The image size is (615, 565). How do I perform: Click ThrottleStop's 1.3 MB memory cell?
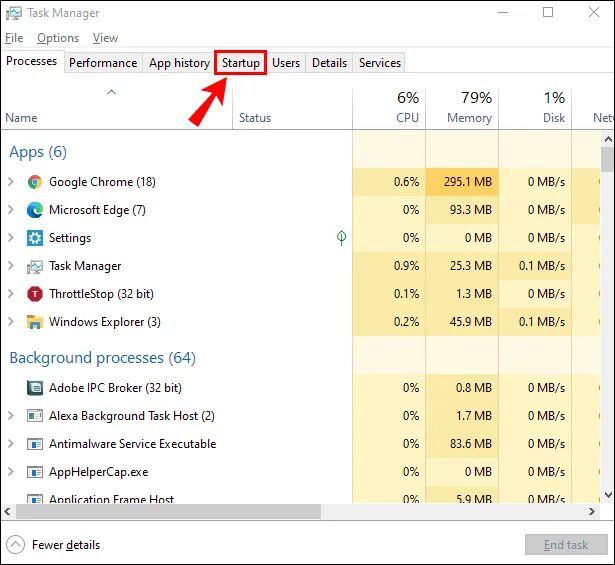pyautogui.click(x=462, y=294)
